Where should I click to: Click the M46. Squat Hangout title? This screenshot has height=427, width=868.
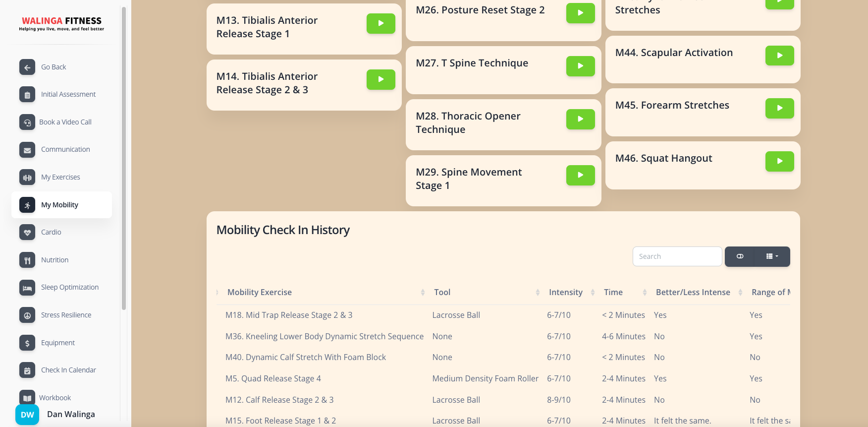point(663,158)
